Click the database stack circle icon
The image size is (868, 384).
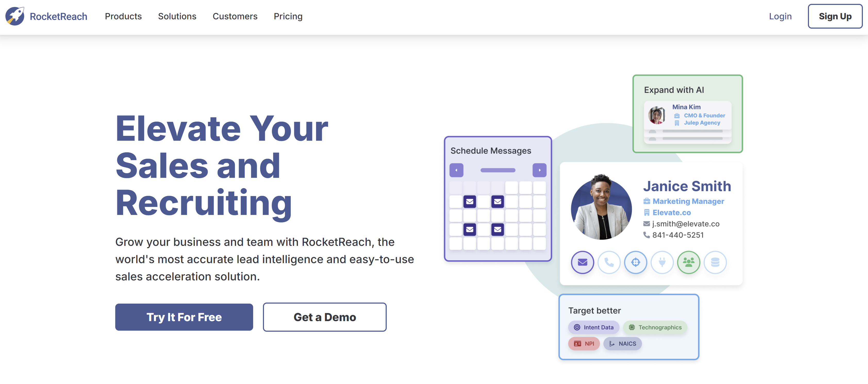pos(715,262)
